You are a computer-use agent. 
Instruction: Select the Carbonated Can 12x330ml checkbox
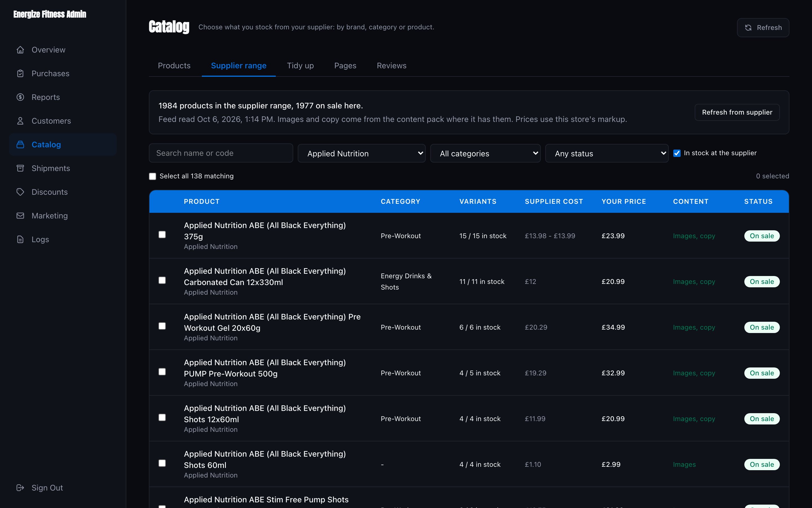[162, 280]
